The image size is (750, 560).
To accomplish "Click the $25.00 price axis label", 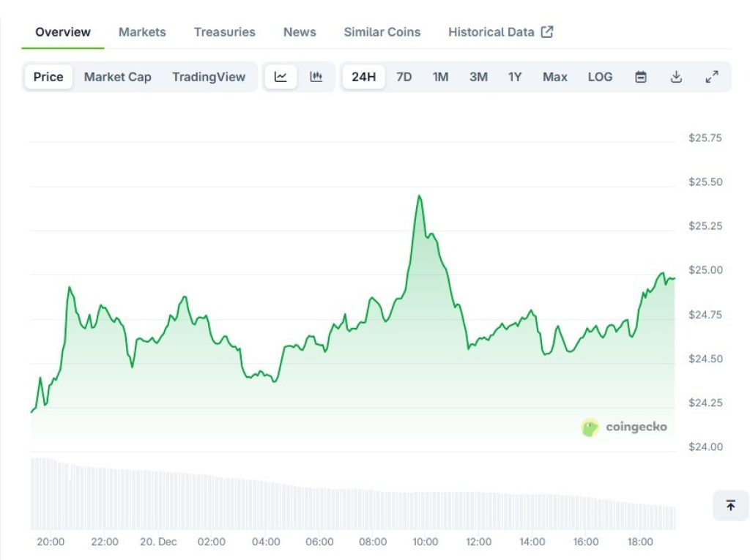I will click(x=705, y=269).
